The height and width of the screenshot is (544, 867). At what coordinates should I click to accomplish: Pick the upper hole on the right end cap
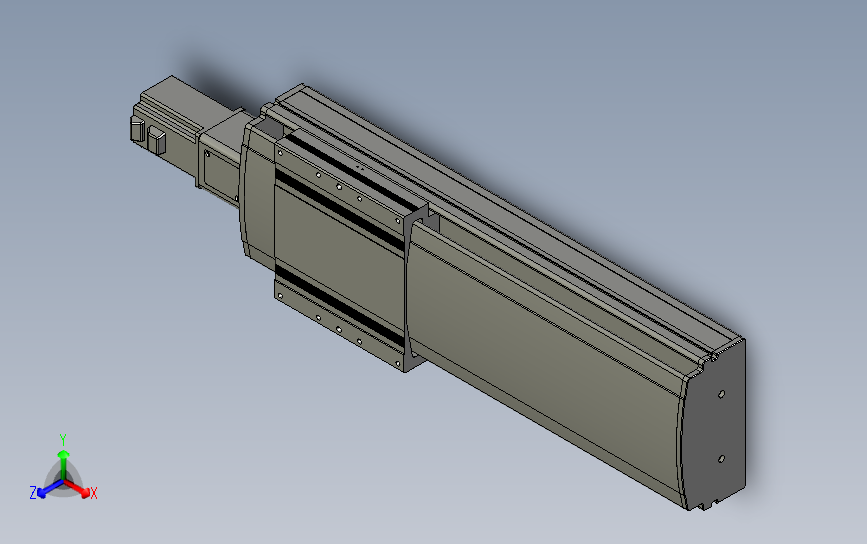[722, 394]
